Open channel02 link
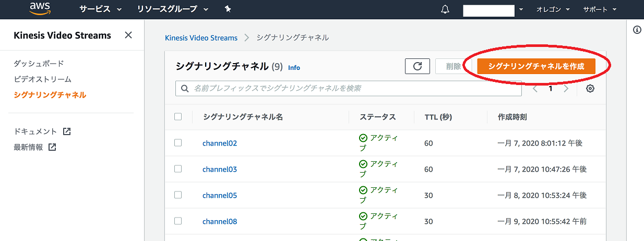 (x=220, y=143)
